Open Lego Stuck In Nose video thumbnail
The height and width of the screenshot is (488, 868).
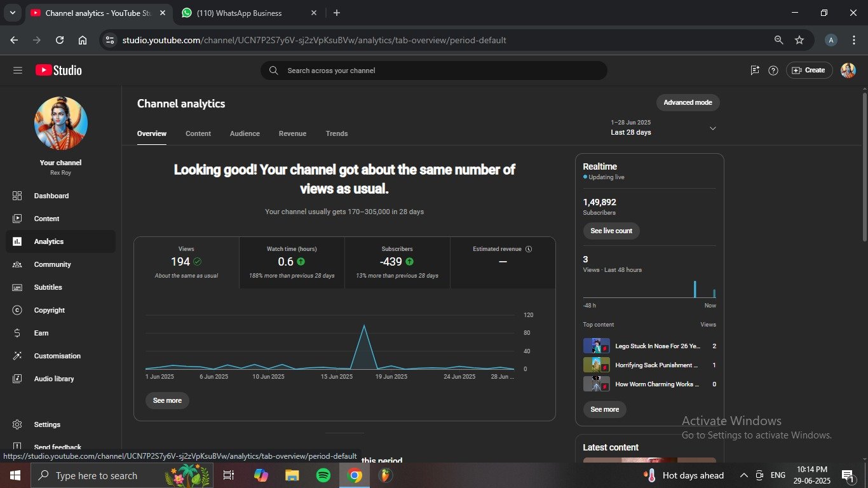[x=597, y=346]
